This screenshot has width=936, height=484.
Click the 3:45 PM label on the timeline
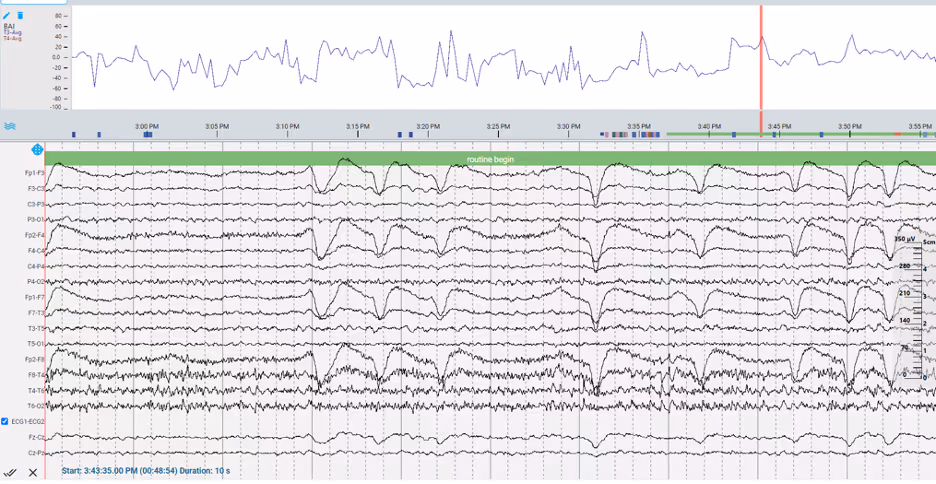[780, 127]
